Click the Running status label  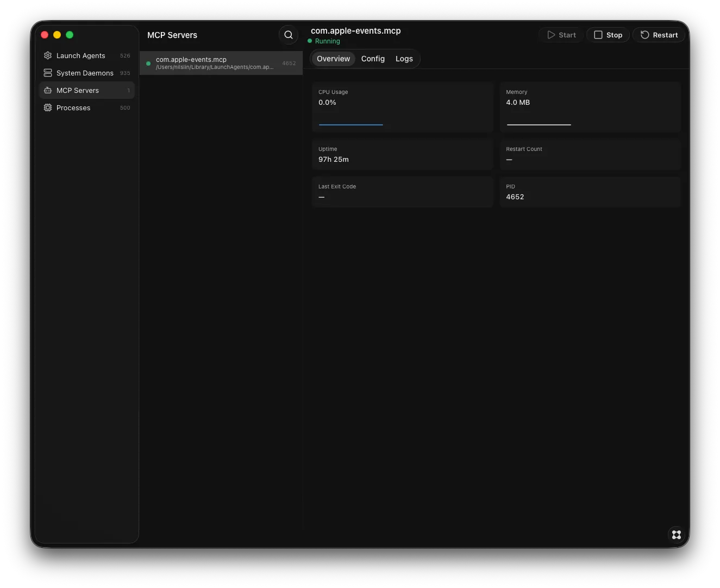(x=328, y=41)
